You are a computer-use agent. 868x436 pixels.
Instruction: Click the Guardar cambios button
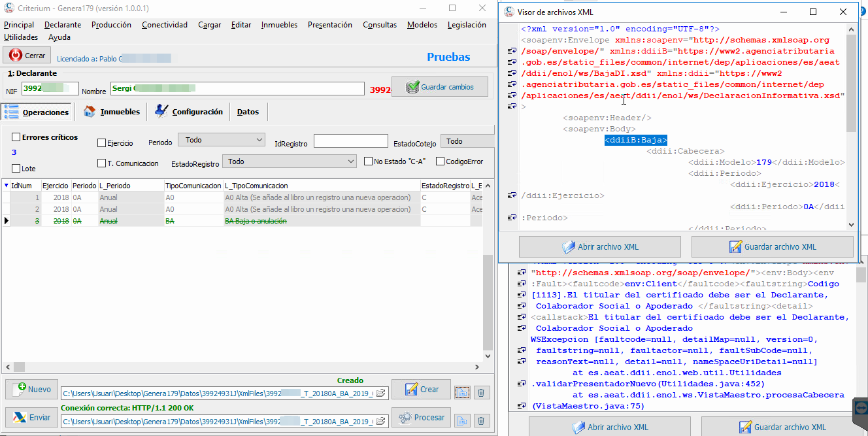440,87
